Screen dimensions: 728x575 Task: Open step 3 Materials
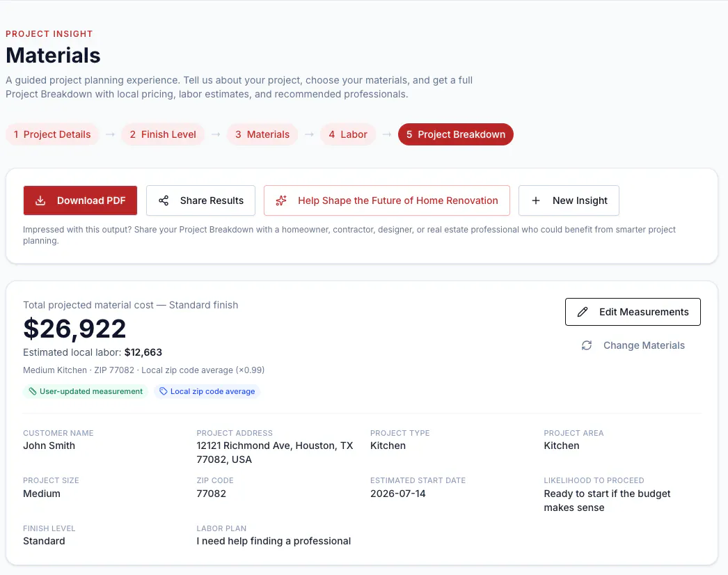262,134
